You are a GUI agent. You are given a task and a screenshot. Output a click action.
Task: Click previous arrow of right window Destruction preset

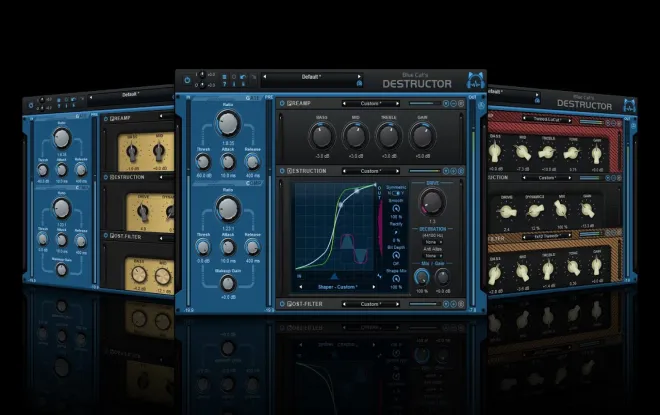(524, 177)
